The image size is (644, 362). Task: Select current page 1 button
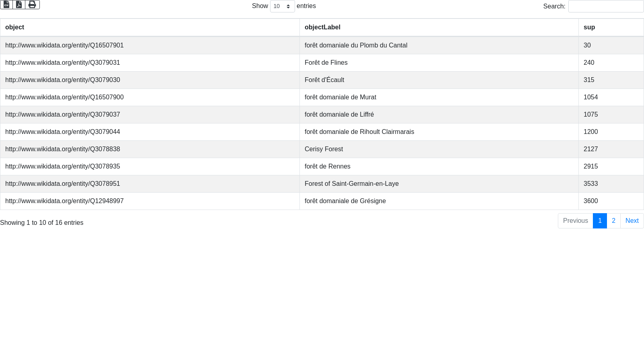600,221
